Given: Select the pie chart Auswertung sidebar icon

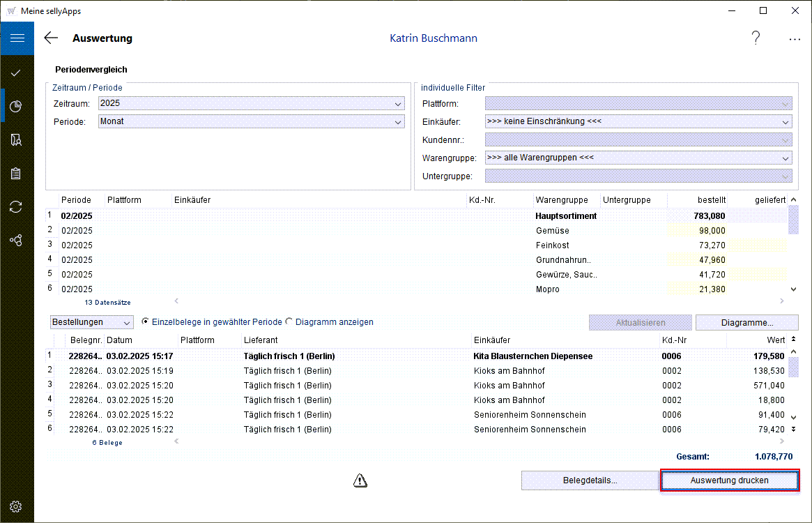Looking at the screenshot, I should point(16,106).
